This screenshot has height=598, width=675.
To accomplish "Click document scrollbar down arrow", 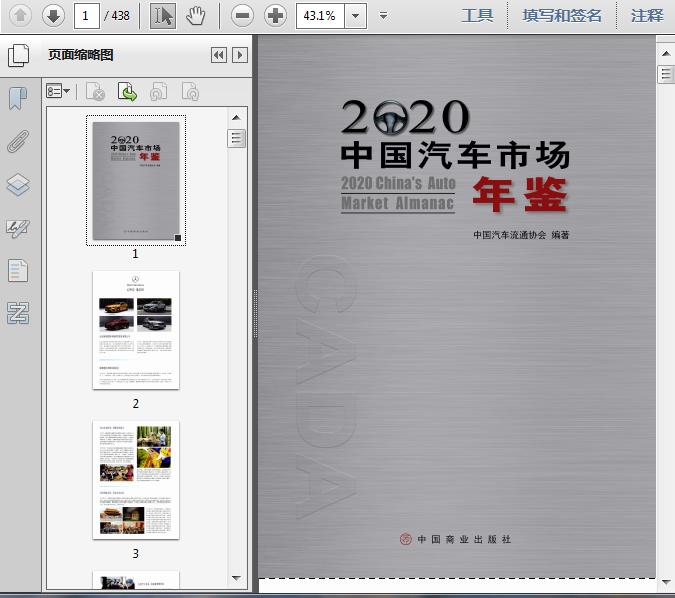I will click(x=666, y=582).
